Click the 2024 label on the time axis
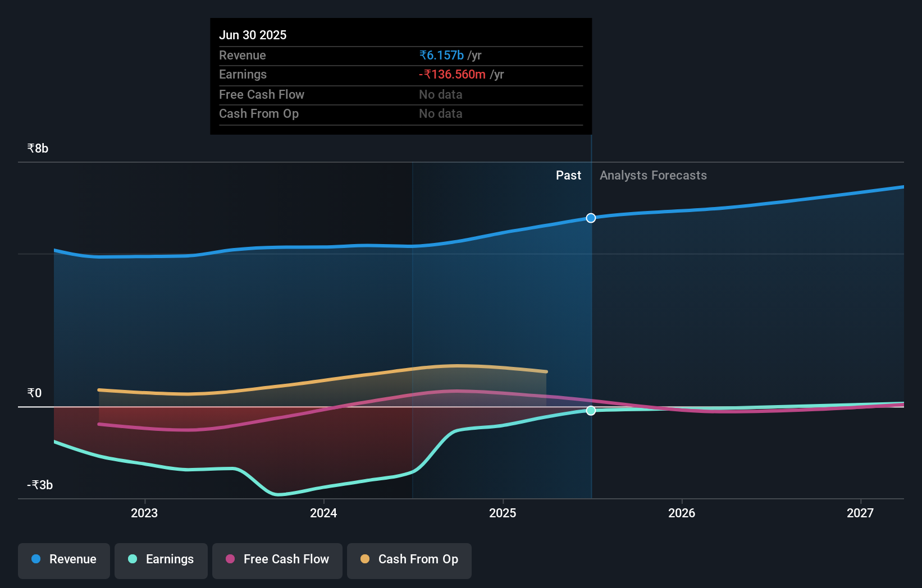The height and width of the screenshot is (588, 922). (x=323, y=512)
